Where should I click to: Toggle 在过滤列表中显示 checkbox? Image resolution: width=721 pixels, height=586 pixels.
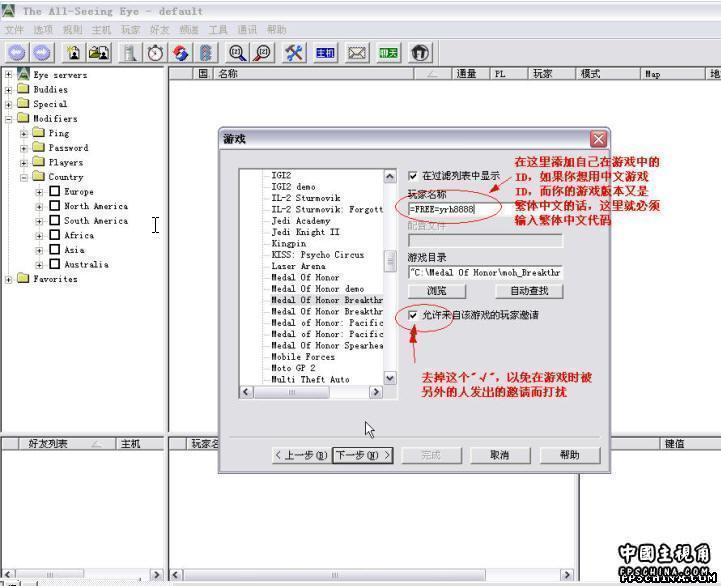413,176
